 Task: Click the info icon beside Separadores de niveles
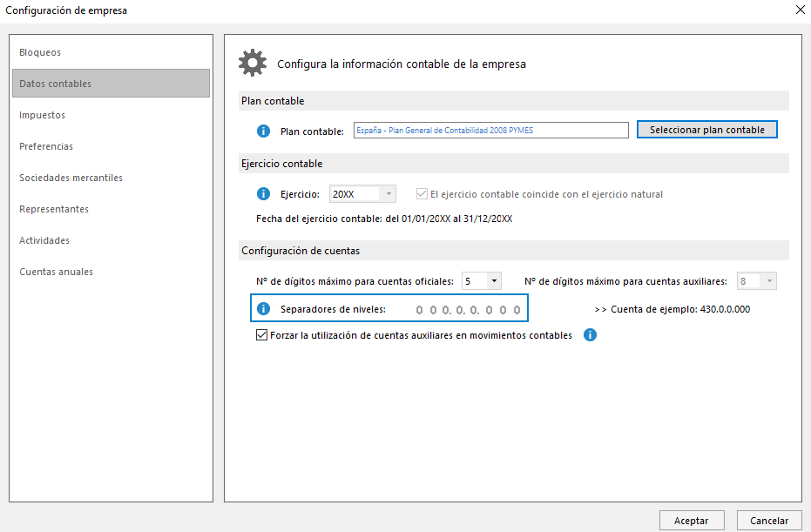point(263,308)
